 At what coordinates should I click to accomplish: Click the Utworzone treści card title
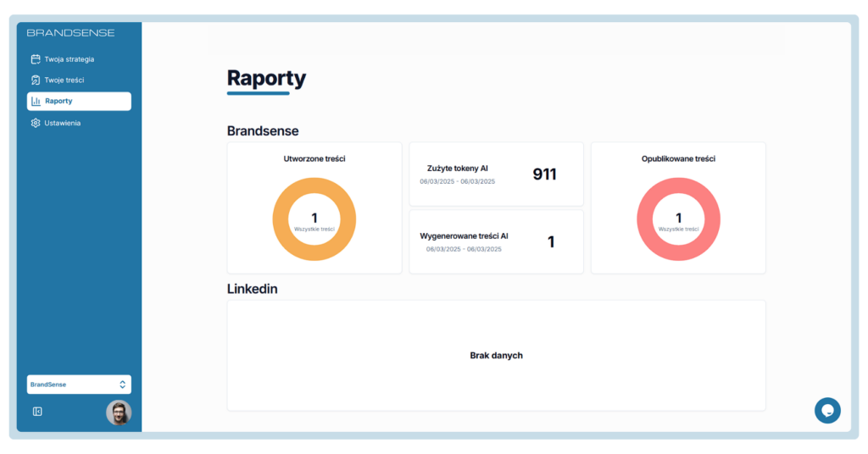click(x=314, y=158)
